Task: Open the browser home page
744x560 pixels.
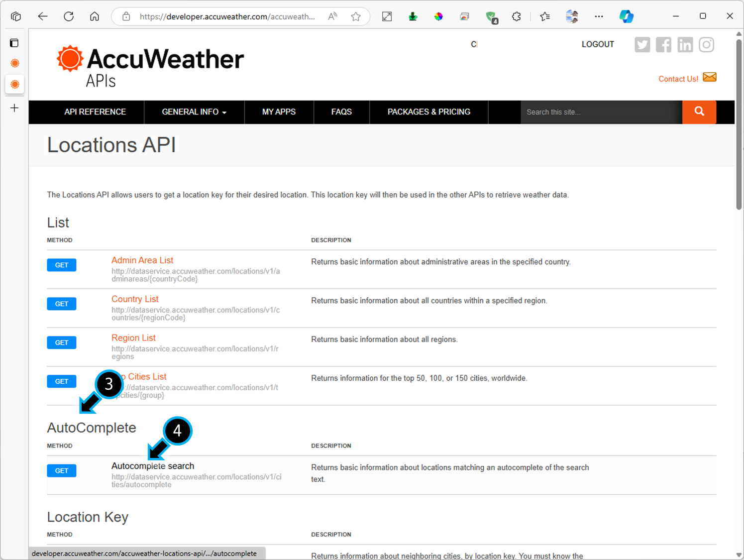Action: (95, 16)
